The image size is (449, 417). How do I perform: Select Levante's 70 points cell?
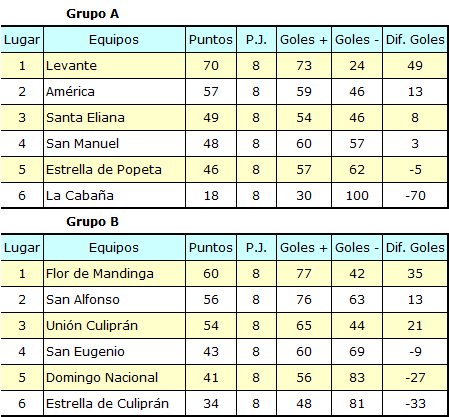click(x=211, y=66)
